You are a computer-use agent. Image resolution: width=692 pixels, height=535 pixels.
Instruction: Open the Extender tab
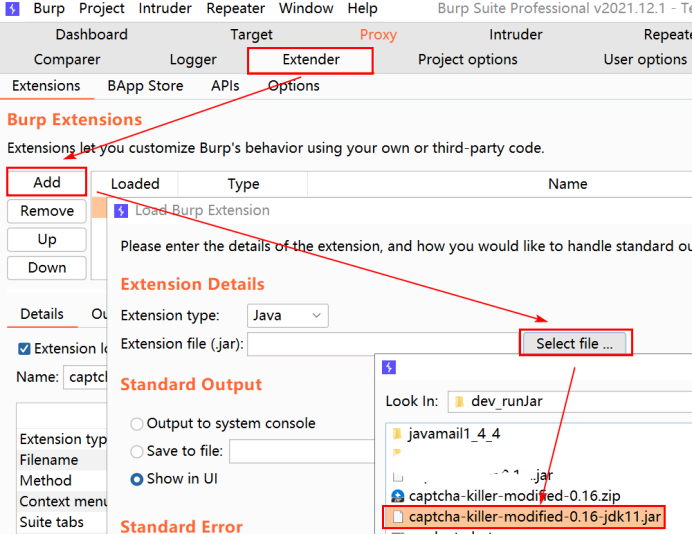coord(311,60)
